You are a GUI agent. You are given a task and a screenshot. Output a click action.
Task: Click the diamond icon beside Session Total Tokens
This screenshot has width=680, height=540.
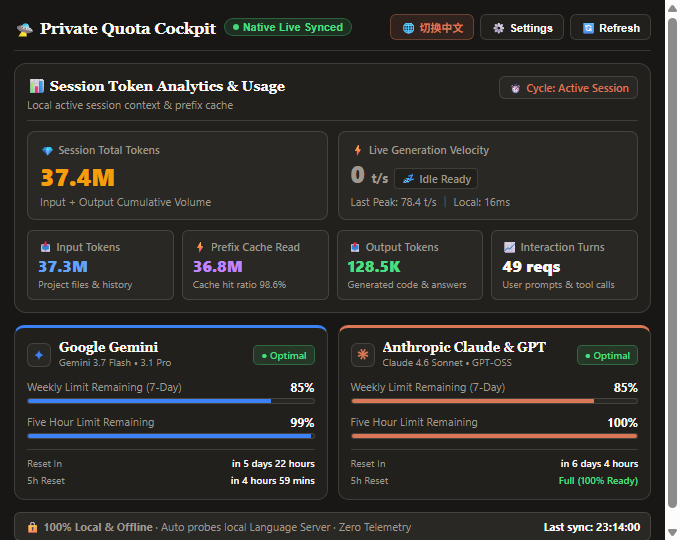point(47,151)
